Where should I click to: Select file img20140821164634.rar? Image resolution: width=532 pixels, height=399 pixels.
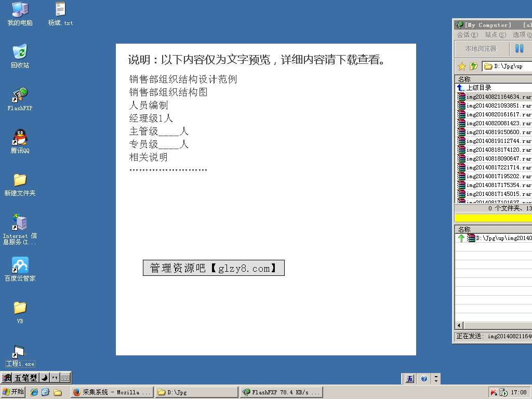coord(494,97)
